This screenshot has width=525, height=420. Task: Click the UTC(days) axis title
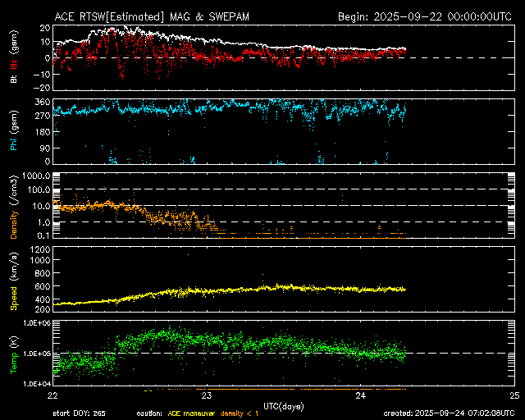284,404
